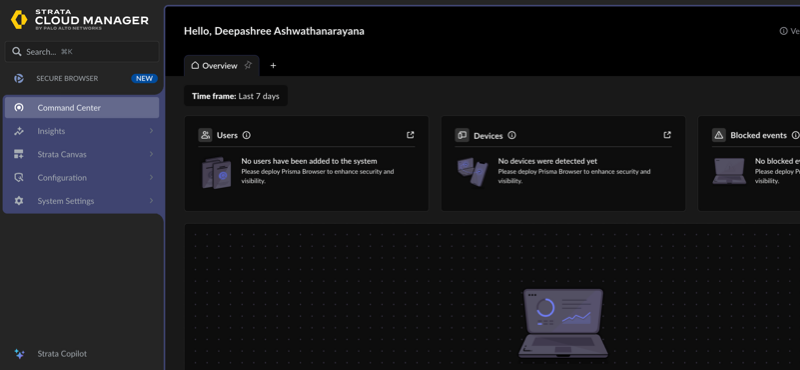Open Users card in external view
This screenshot has width=800, height=370.
pos(410,135)
